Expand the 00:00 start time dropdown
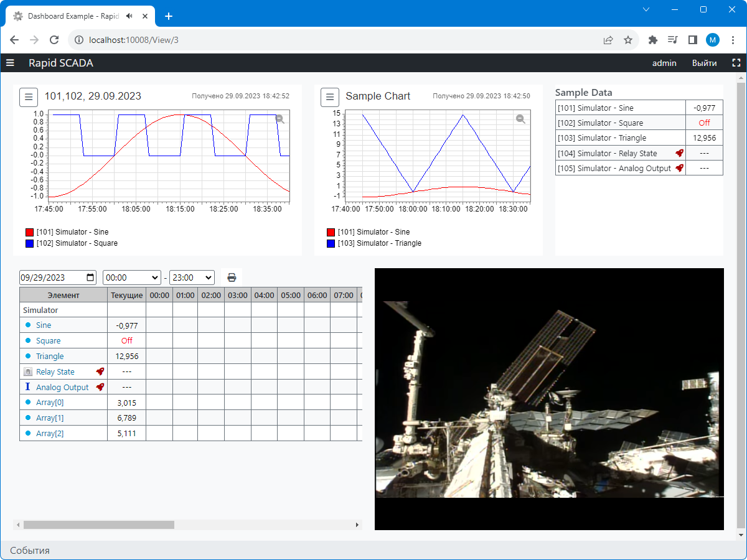This screenshot has height=560, width=747. (132, 278)
